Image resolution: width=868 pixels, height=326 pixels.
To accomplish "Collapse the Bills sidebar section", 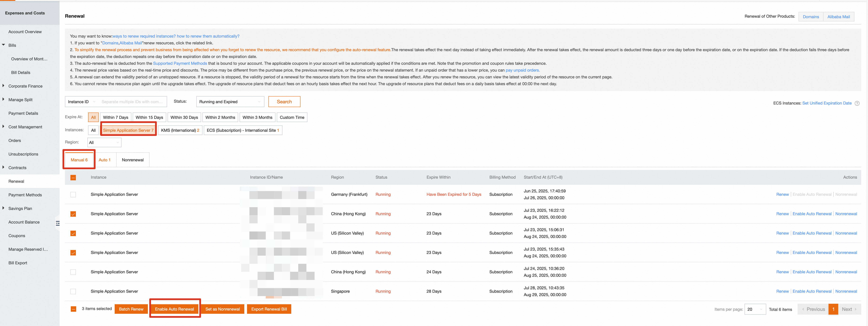I will [3, 45].
